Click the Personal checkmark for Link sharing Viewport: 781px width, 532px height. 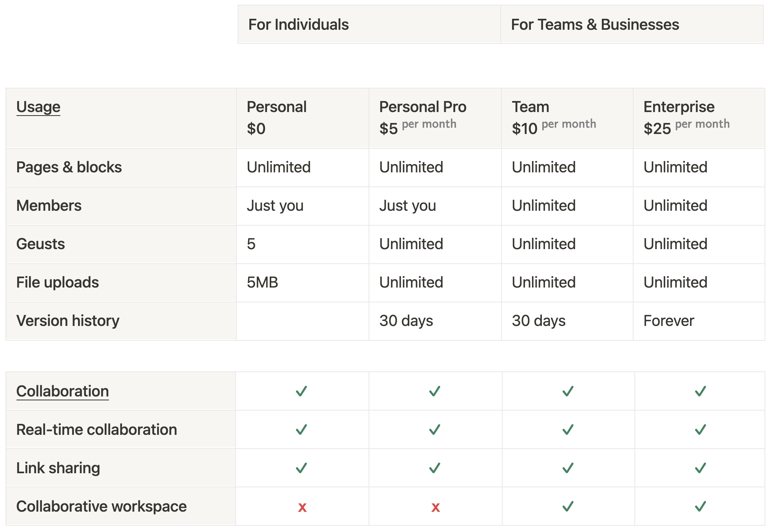[301, 468]
